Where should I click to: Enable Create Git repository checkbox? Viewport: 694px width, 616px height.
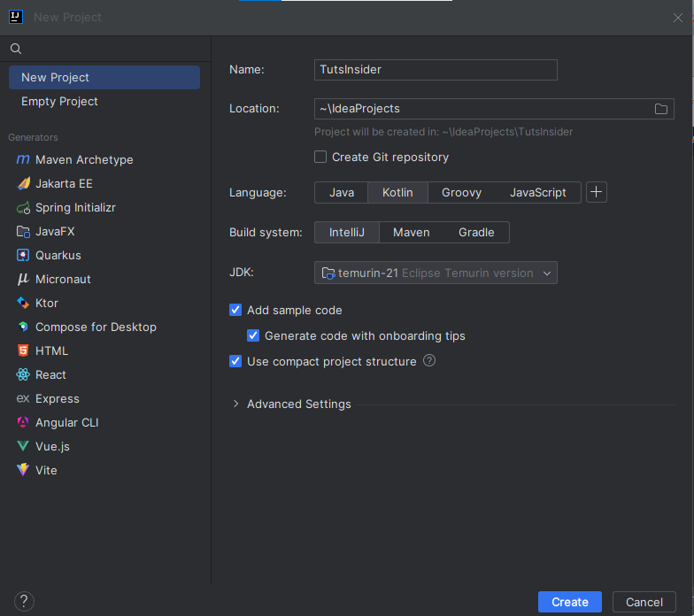(x=320, y=158)
